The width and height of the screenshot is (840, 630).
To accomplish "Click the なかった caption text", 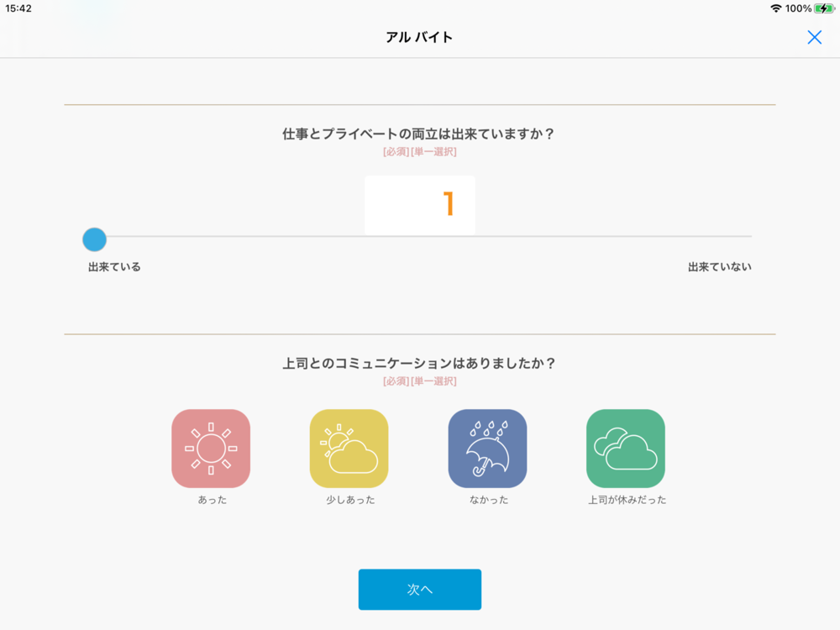I will [x=489, y=500].
